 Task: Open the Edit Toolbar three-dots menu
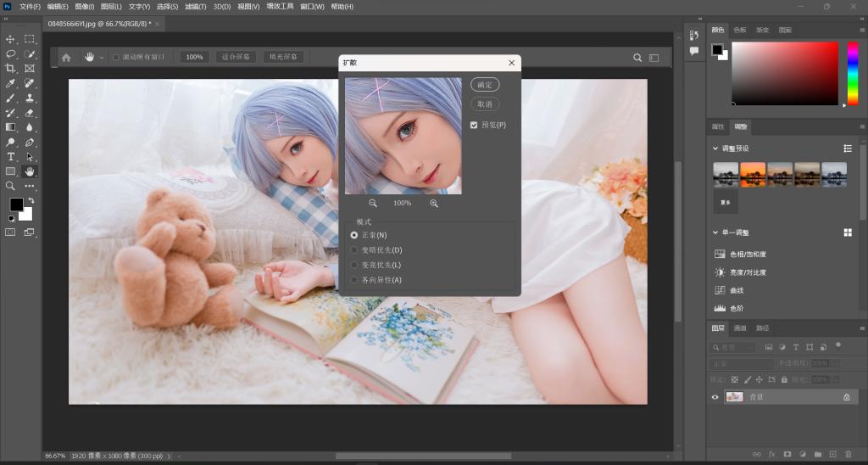(x=30, y=186)
